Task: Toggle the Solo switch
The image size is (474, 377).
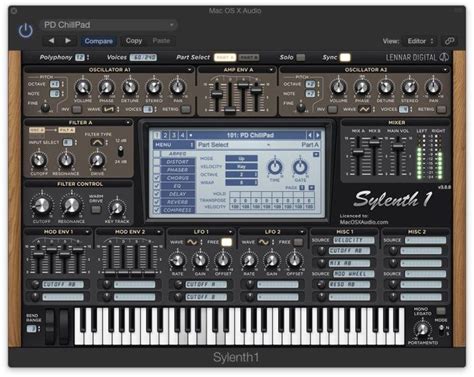Action: [x=301, y=57]
